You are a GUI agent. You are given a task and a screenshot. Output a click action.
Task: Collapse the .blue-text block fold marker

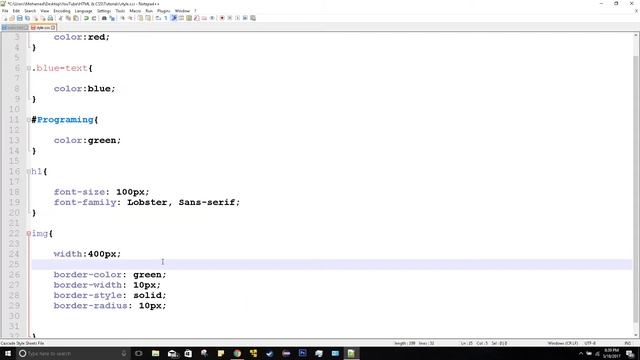29,68
